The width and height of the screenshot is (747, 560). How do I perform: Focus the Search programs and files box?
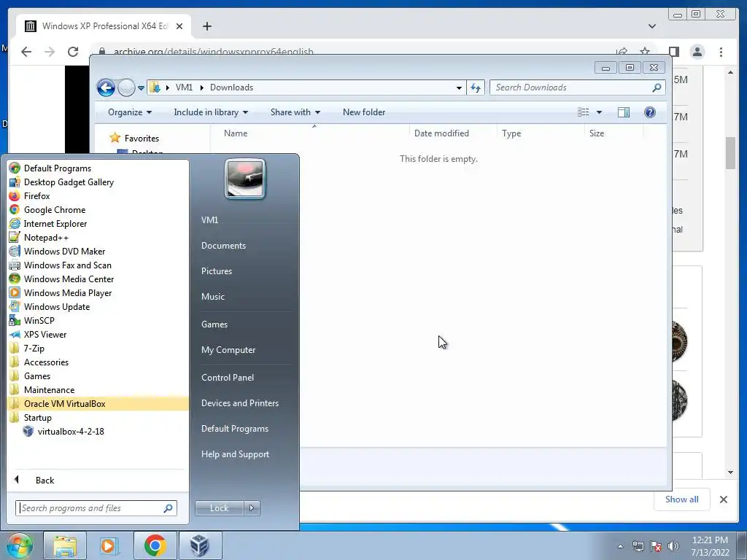(96, 508)
